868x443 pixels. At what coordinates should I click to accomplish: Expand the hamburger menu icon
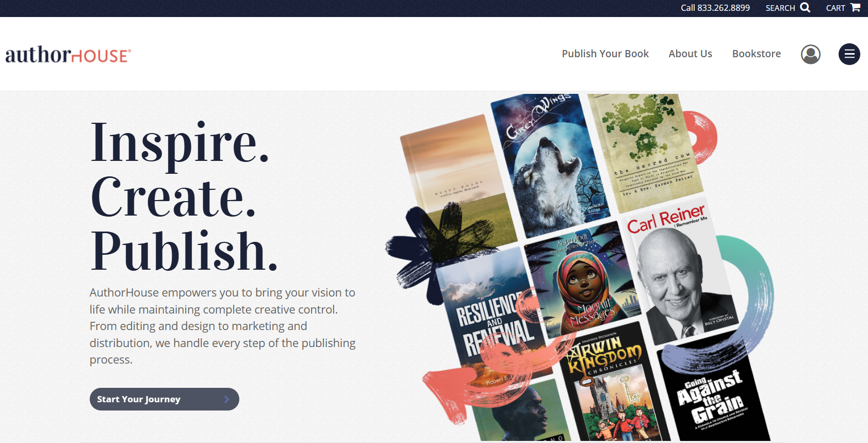point(849,54)
